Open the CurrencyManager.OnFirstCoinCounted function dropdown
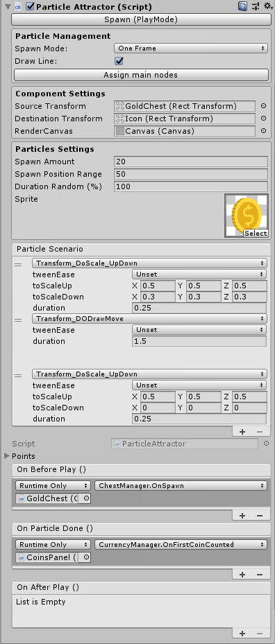275x644 pixels. 181,545
